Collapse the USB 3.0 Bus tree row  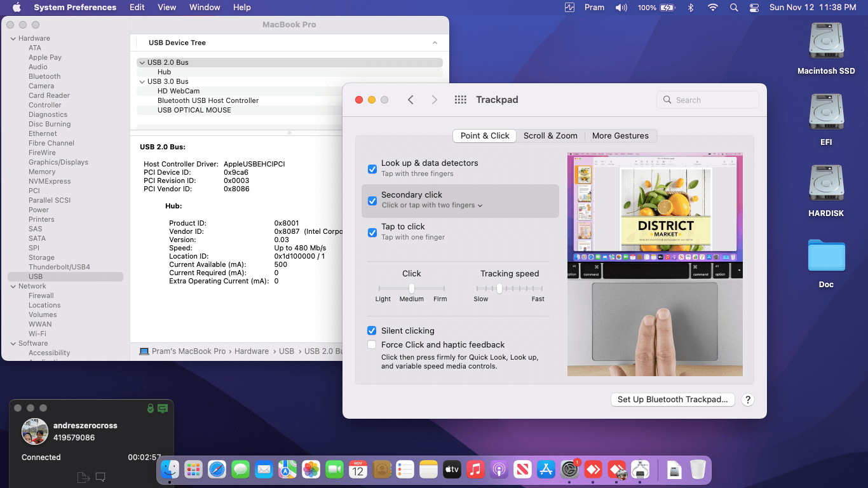[x=142, y=81]
